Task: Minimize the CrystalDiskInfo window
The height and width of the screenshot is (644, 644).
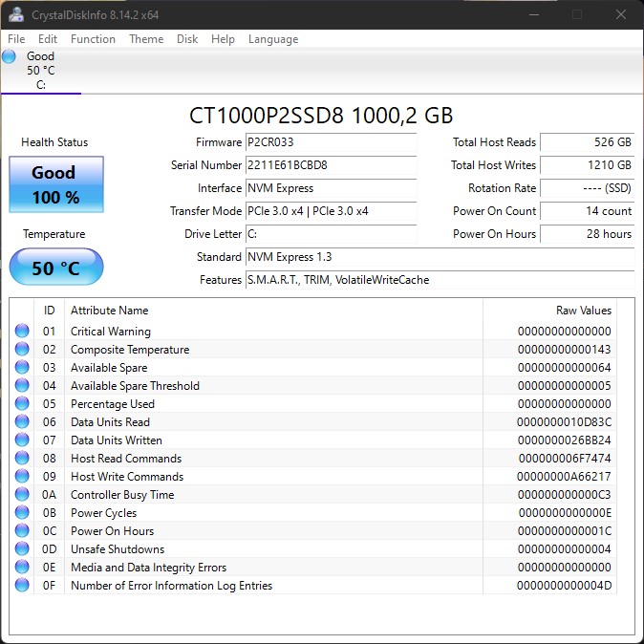Action: click(534, 14)
